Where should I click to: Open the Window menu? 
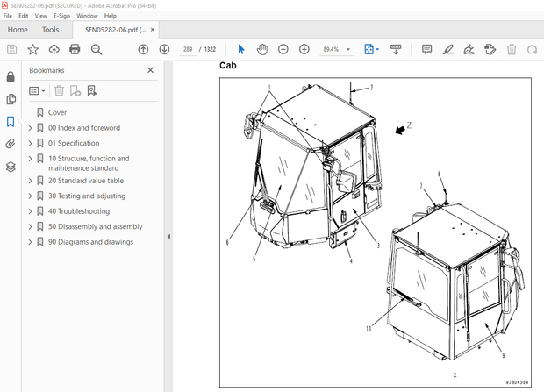pos(87,16)
